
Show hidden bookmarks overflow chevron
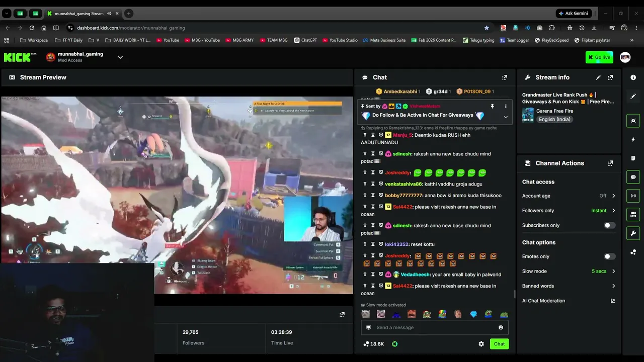coord(632,40)
